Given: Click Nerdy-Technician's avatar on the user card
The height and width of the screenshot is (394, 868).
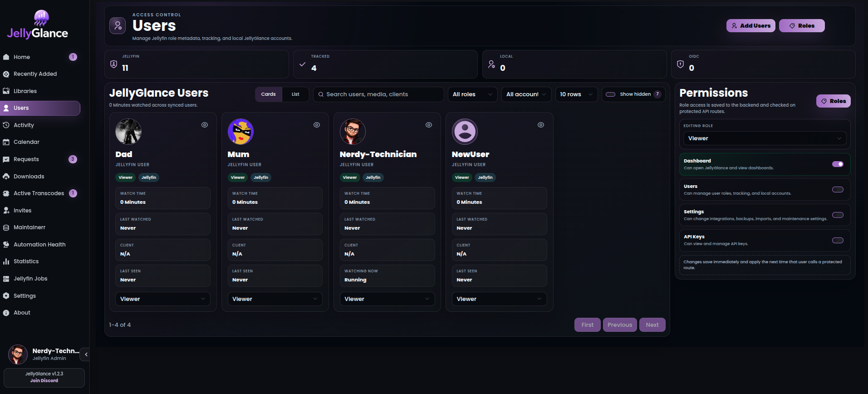Looking at the screenshot, I should click(x=353, y=132).
